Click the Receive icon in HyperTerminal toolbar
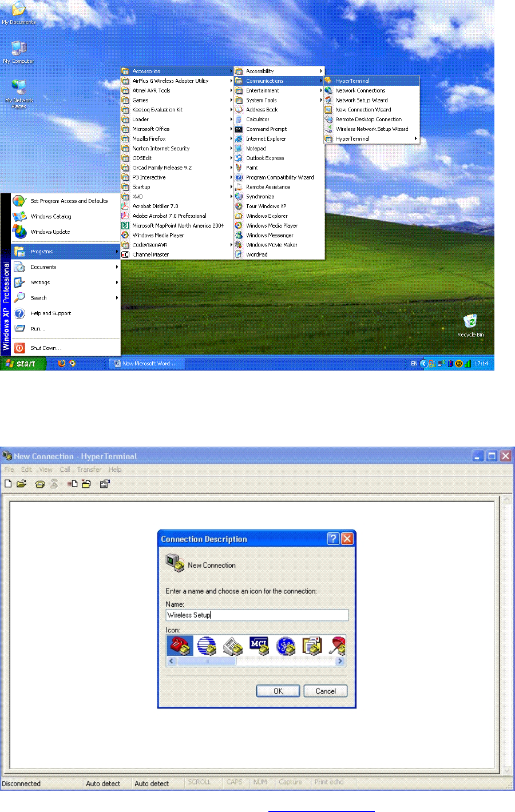 click(x=86, y=484)
